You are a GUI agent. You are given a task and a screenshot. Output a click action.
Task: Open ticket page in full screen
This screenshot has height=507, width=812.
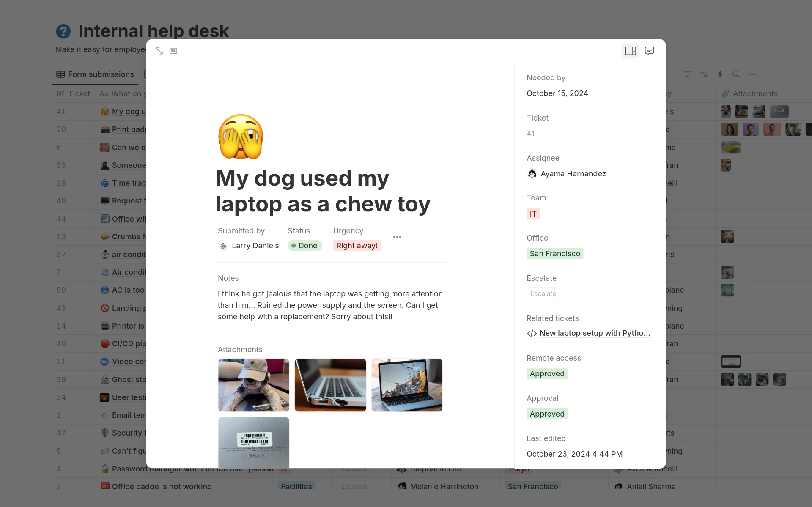(x=159, y=51)
